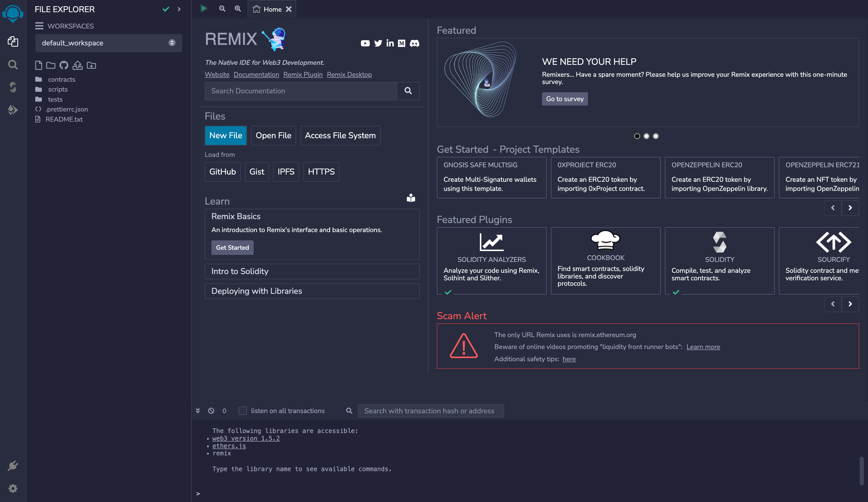Image resolution: width=868 pixels, height=502 pixels.
Task: Publish to GitHub gist icon
Action: pyautogui.click(x=64, y=65)
